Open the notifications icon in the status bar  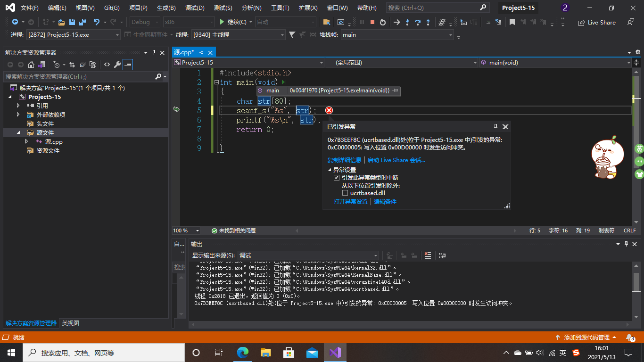630,337
